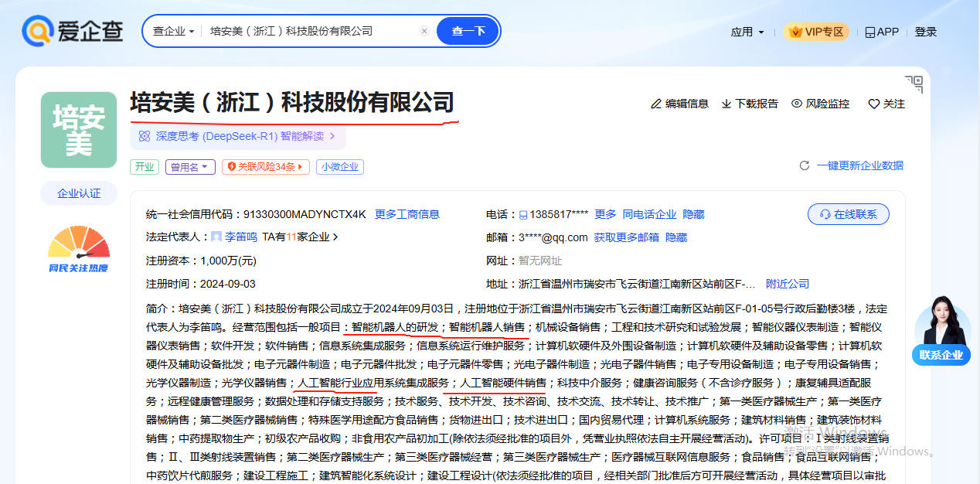This screenshot has width=980, height=484.
Task: Click the registered capital 1,000万(元)
Action: point(228,261)
